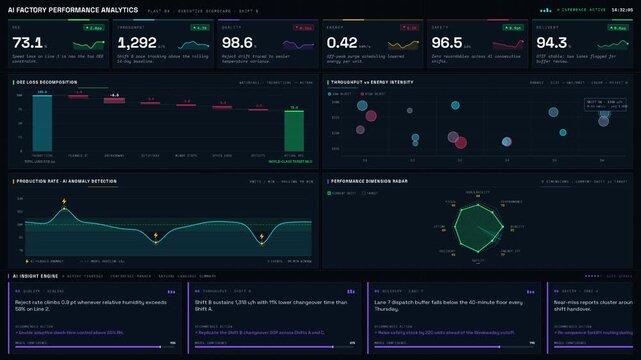Image resolution: width=641 pixels, height=360 pixels.
Task: Select the Performance Dimension Radar panel title
Action: coord(369,181)
